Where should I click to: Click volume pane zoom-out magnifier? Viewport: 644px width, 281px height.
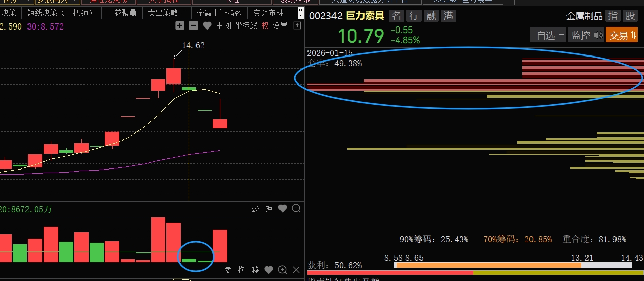[296, 208]
